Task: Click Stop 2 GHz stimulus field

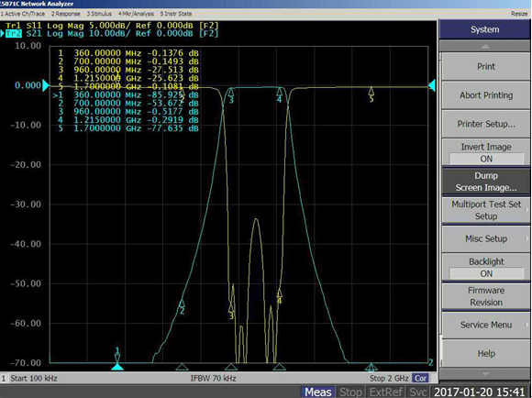Action: tap(389, 379)
